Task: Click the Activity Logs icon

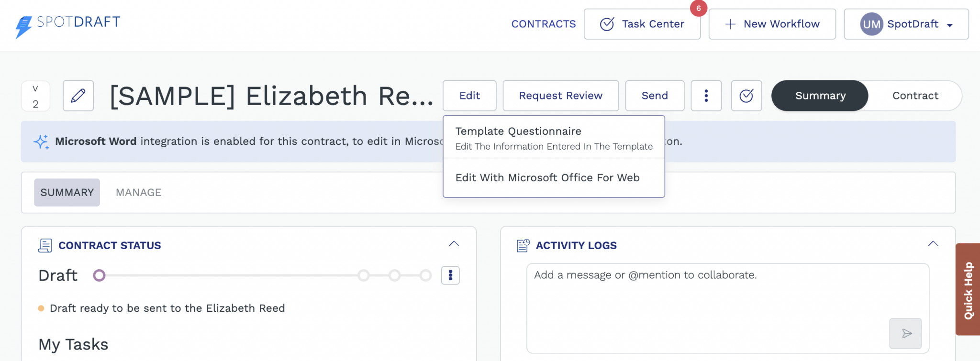Action: (x=523, y=245)
